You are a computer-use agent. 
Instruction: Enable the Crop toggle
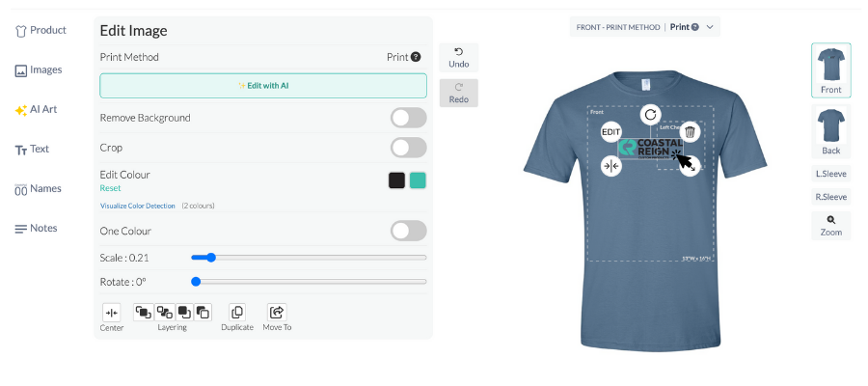(x=408, y=148)
